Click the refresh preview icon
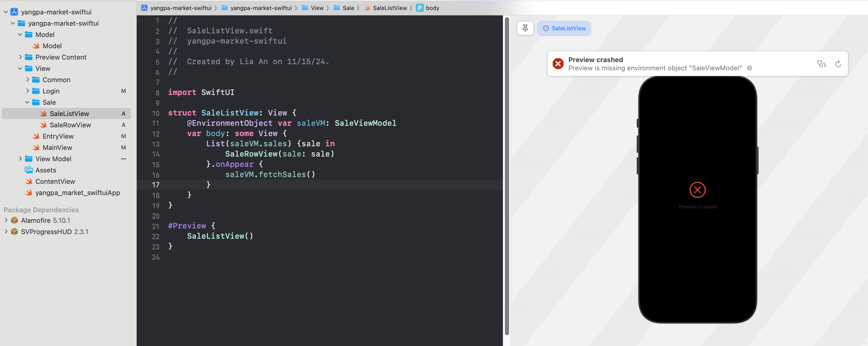868x346 pixels. [x=838, y=64]
